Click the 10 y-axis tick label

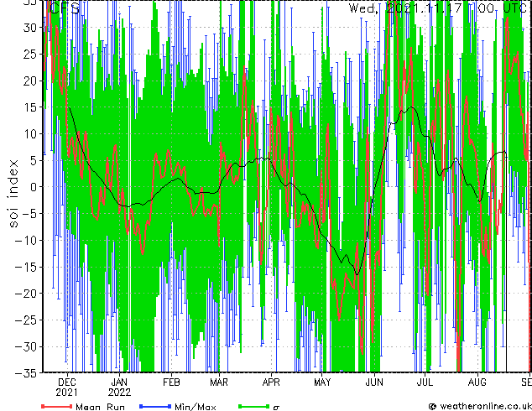[30, 134]
